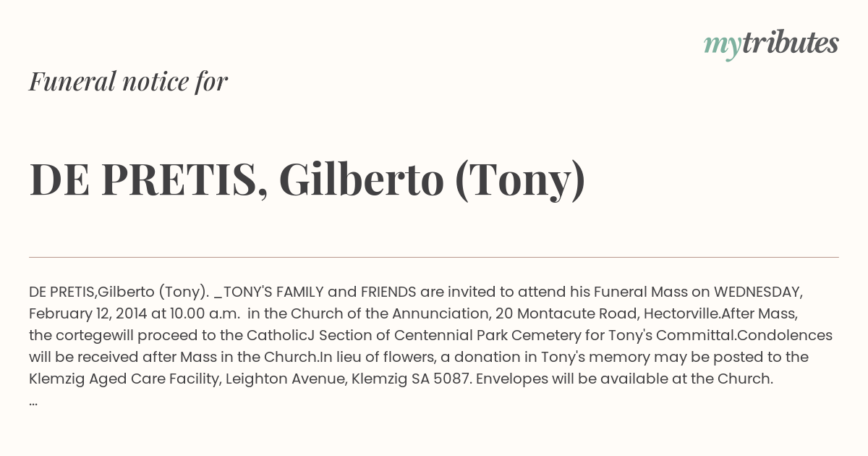The image size is (868, 456).
Task: Click 'TONY'S FAMILY and FRIENDS' text
Action: coord(320,292)
